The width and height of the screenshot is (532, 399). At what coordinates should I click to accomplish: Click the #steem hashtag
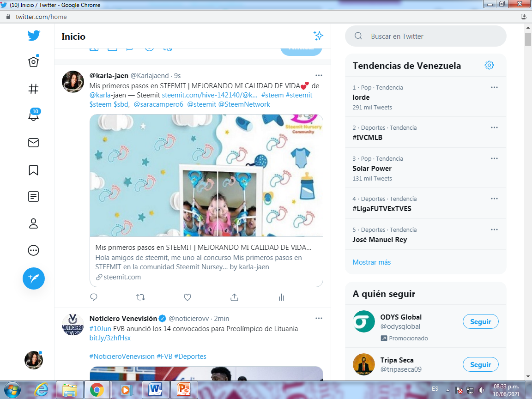click(x=272, y=95)
